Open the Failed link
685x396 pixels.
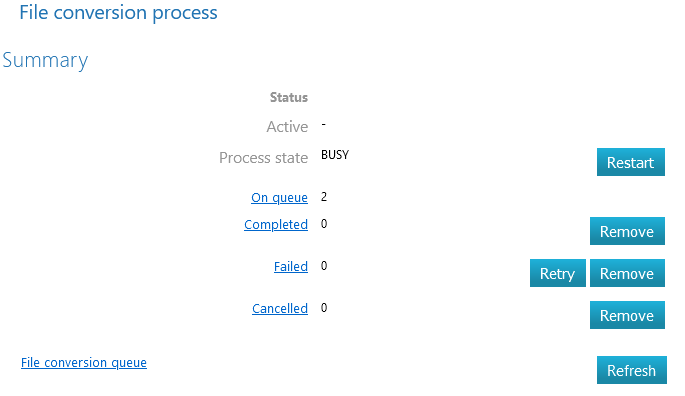pyautogui.click(x=291, y=266)
